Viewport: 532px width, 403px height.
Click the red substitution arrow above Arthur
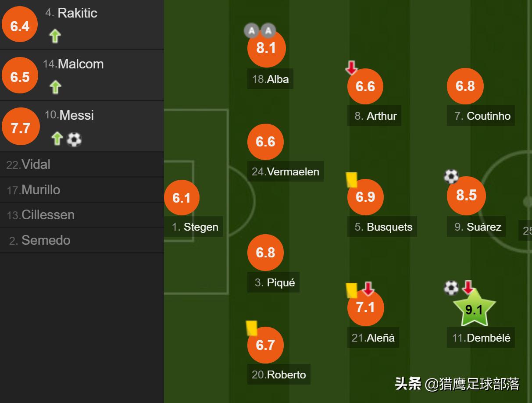click(x=351, y=68)
